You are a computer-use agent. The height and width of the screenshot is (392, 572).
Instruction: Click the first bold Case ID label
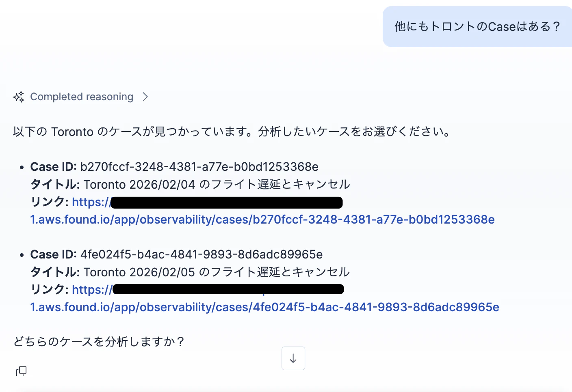coord(53,167)
